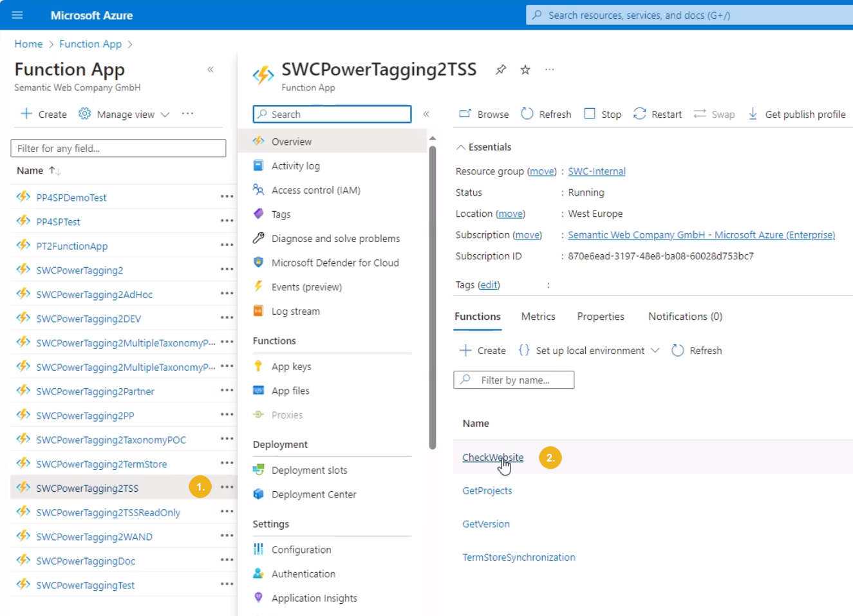Image resolution: width=853 pixels, height=616 pixels.
Task: Open the GetProjects function
Action: click(x=487, y=490)
